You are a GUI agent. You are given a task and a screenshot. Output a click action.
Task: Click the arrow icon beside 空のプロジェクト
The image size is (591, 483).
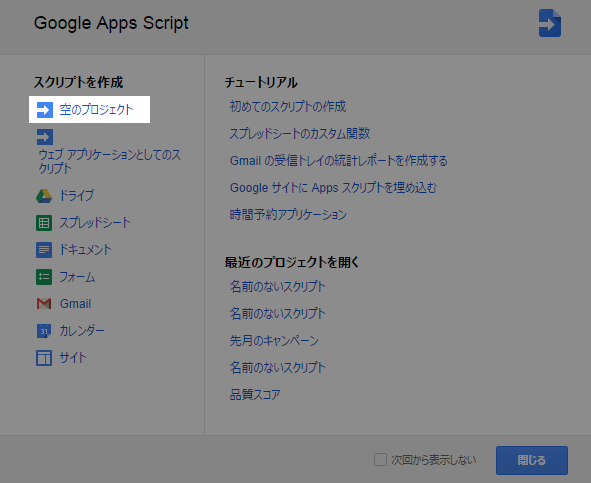coord(44,110)
